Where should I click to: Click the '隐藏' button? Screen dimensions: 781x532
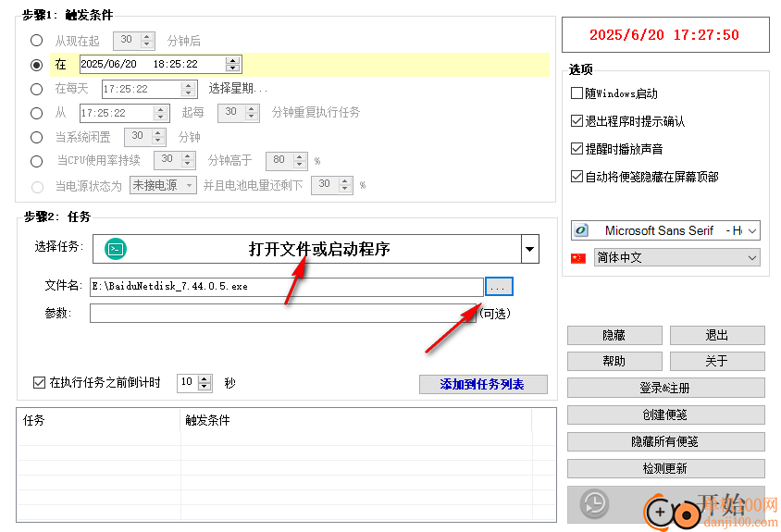[614, 335]
